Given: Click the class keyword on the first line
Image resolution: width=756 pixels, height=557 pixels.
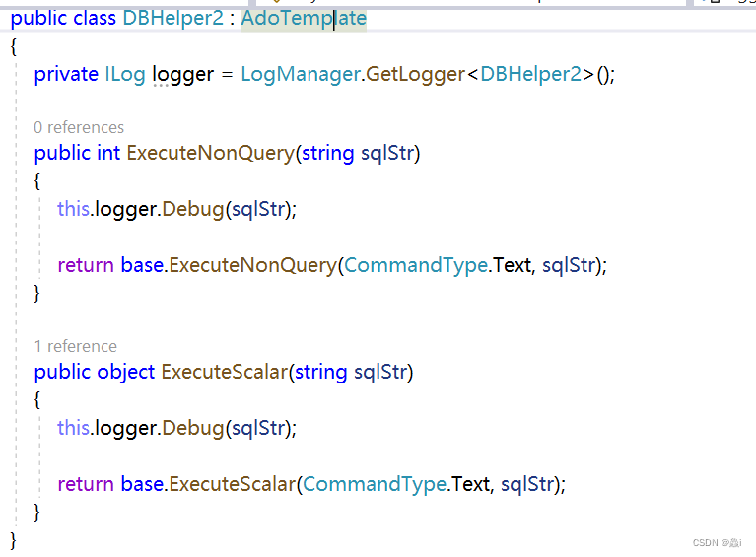Looking at the screenshot, I should tap(96, 18).
